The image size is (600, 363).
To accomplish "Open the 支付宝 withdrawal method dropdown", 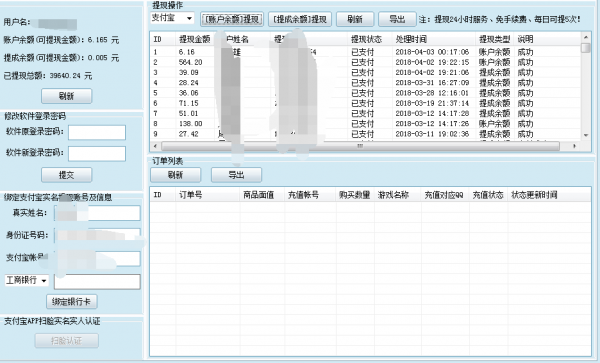I will point(172,18).
